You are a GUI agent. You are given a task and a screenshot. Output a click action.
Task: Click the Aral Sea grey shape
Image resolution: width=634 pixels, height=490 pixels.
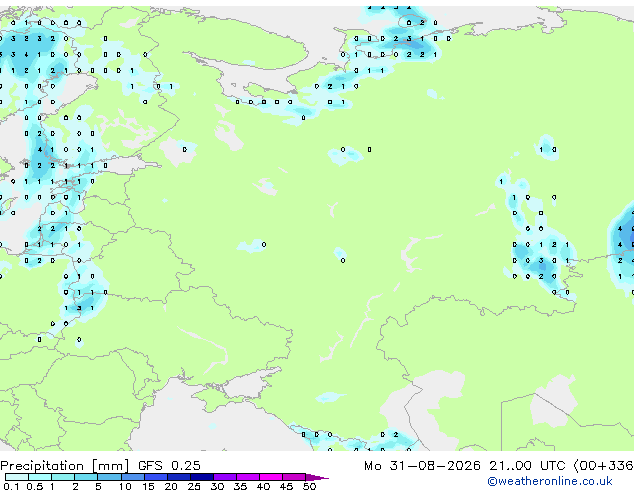pyautogui.click(x=553, y=400)
